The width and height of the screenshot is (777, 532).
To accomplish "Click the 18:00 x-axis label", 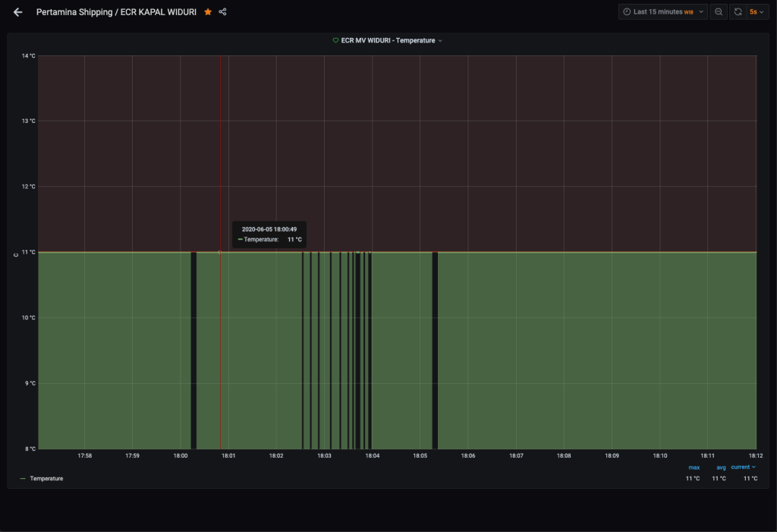I will [181, 455].
